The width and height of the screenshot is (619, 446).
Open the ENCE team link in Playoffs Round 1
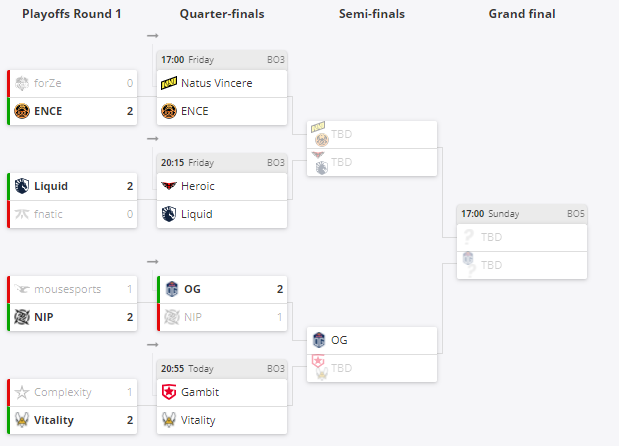48,111
